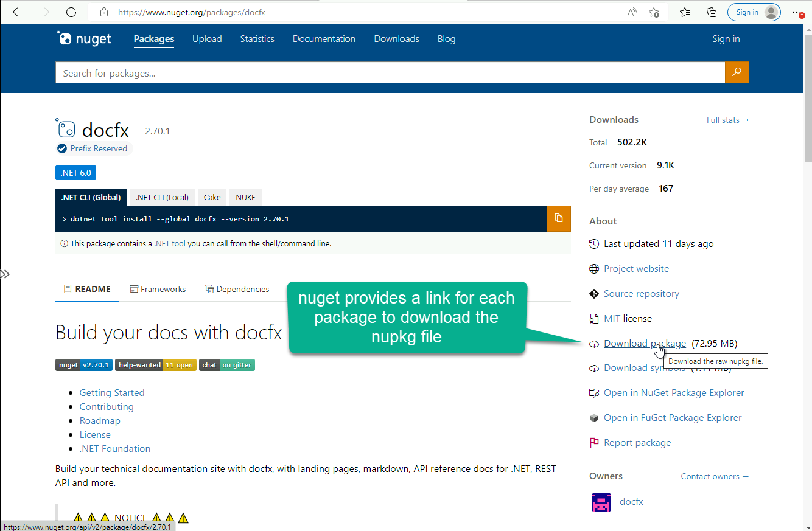The image size is (812, 531).
Task: Click the flag icon beside Report package
Action: tap(594, 443)
